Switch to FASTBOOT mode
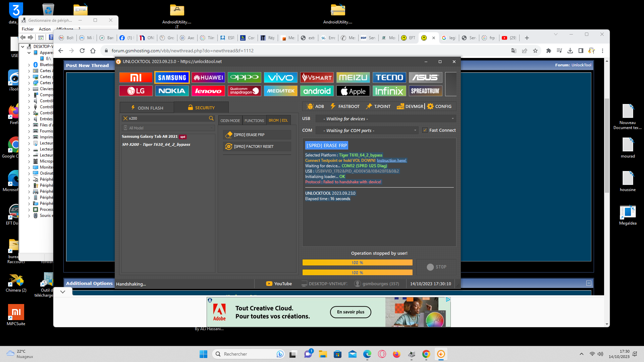The width and height of the screenshot is (644, 362). click(x=345, y=106)
